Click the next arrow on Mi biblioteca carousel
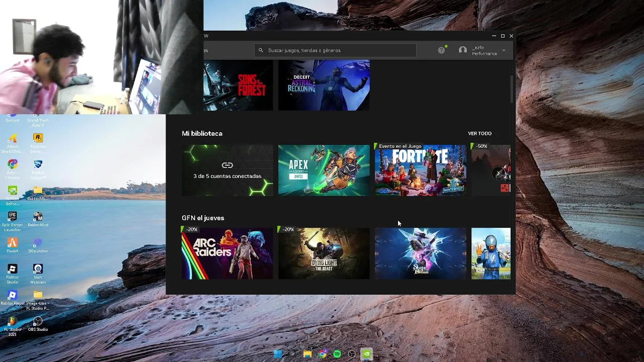 click(x=498, y=174)
